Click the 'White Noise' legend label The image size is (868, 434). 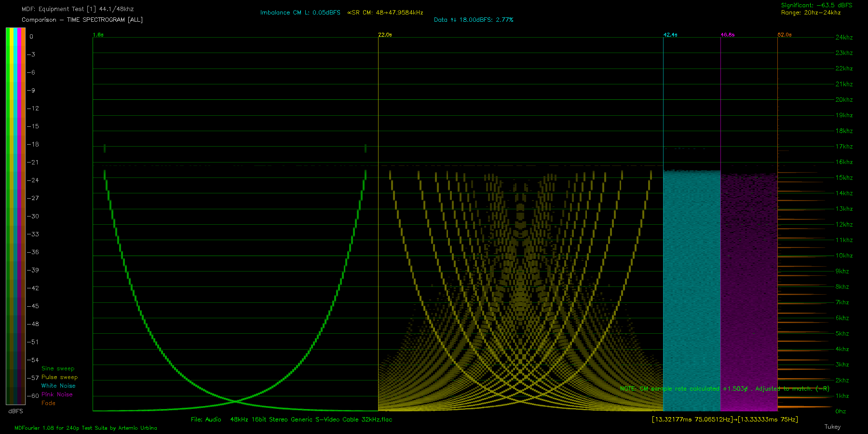coord(58,386)
